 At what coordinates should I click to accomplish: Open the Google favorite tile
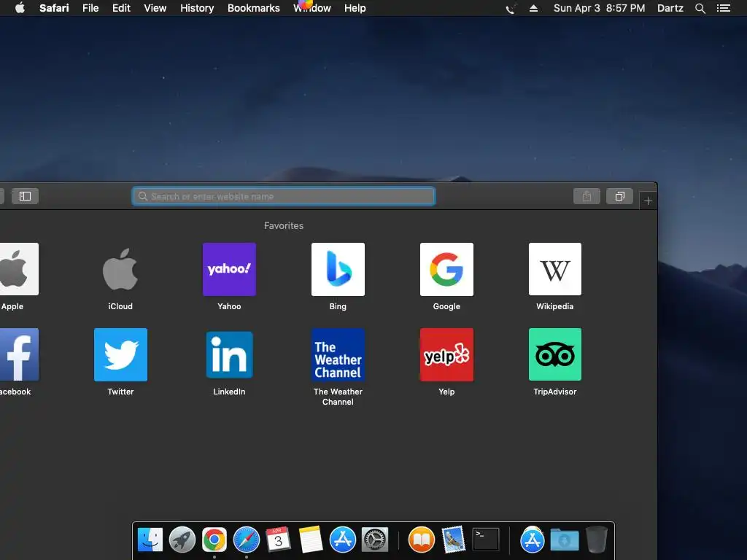446,269
